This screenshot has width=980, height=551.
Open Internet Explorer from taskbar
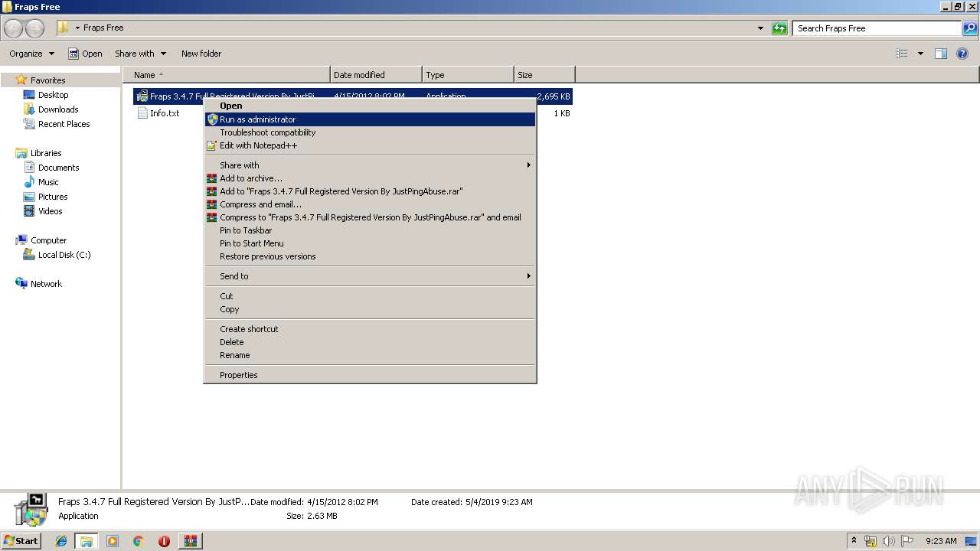pos(61,541)
